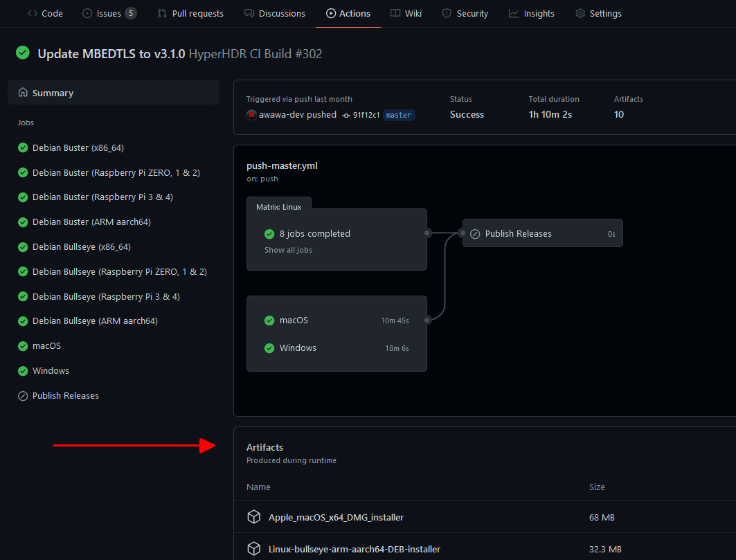The width and height of the screenshot is (736, 560).
Task: Open the Wiki tab
Action: [x=406, y=14]
